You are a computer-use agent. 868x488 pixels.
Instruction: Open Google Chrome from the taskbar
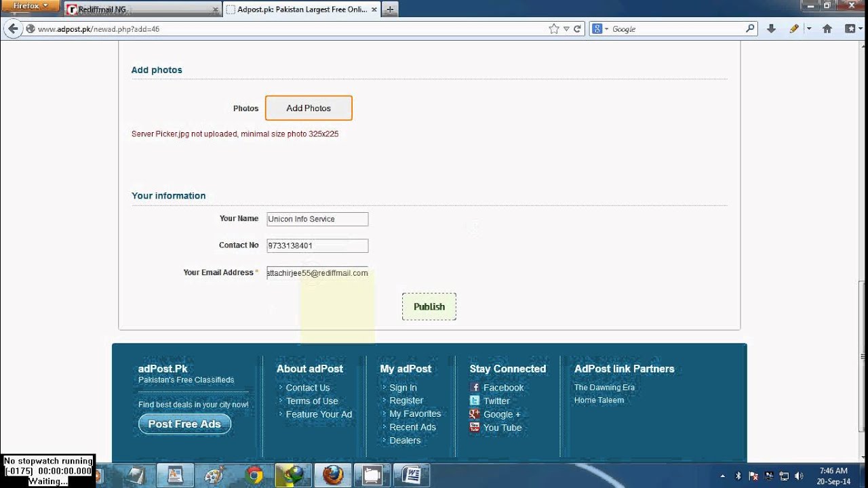point(254,476)
